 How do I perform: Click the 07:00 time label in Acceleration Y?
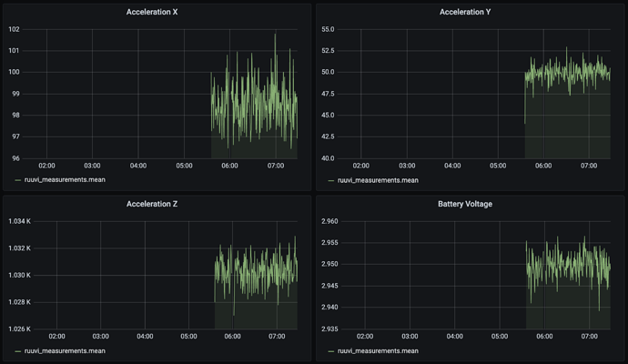click(589, 166)
